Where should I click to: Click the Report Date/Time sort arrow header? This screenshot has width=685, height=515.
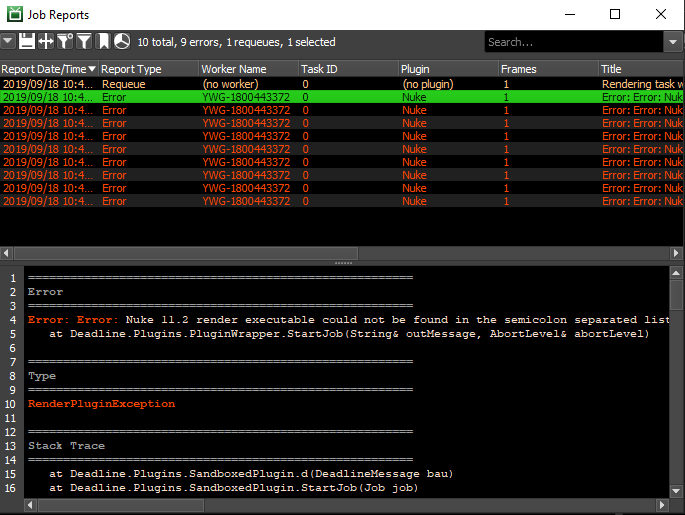point(92,69)
